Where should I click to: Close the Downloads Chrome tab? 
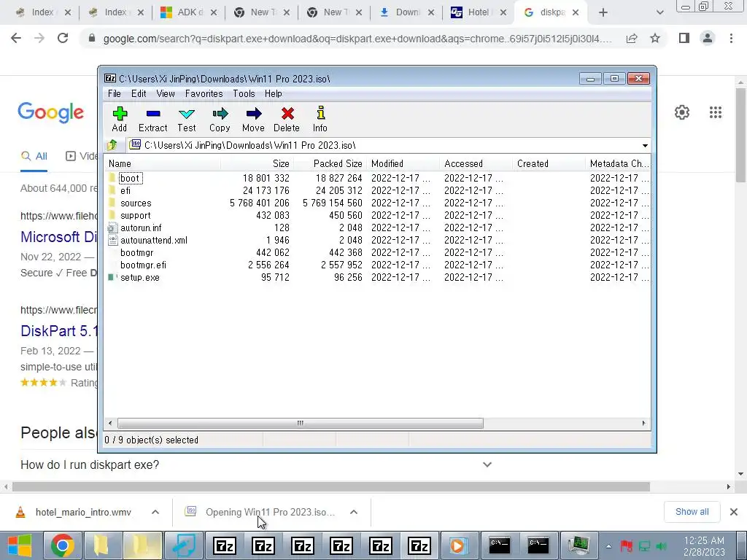coord(430,13)
